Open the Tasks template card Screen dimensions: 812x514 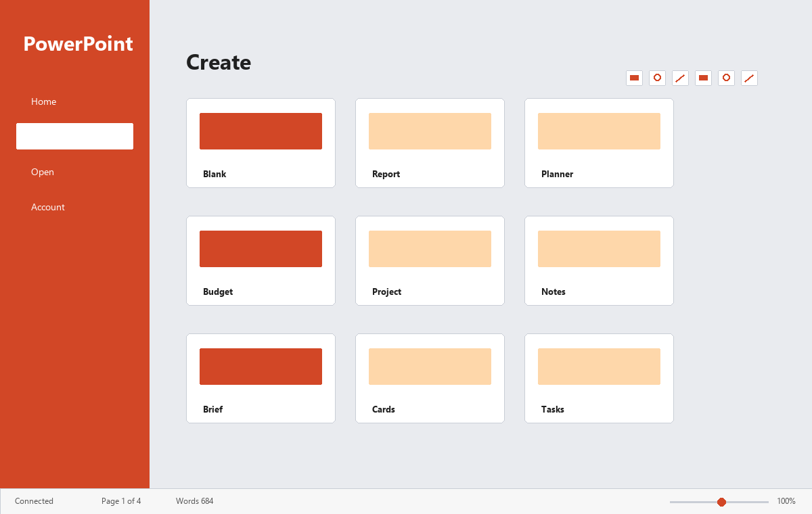[599, 378]
